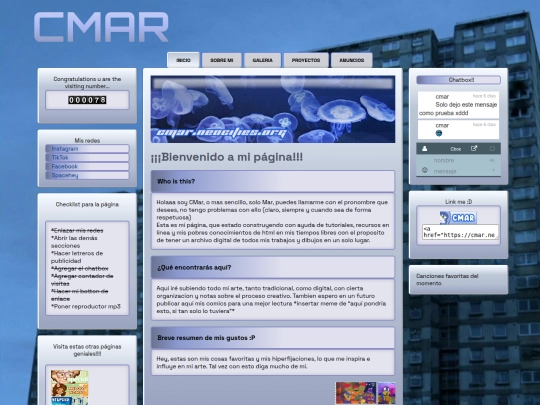Click first cmar username in chatbox

442,97
